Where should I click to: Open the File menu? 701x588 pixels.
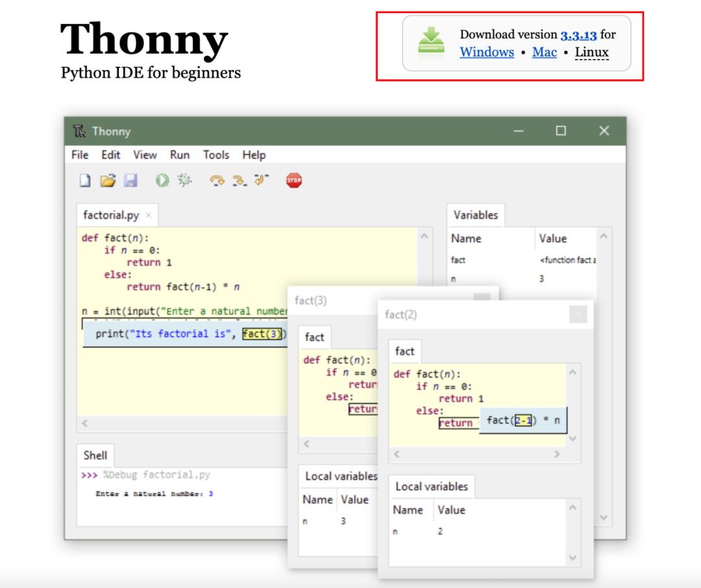click(80, 154)
